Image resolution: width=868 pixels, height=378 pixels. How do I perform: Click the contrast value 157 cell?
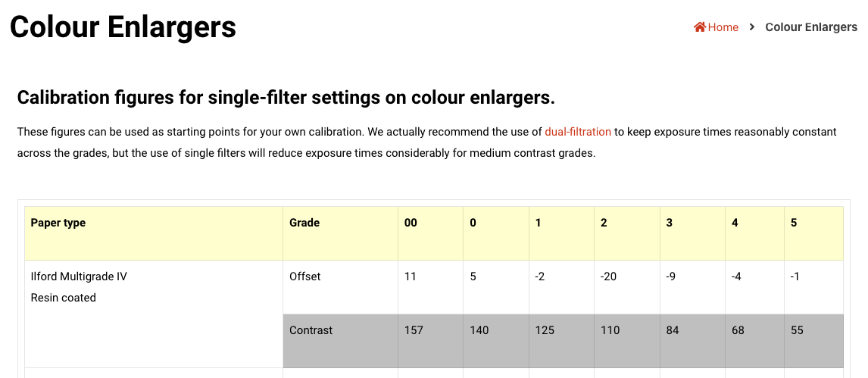[x=414, y=330]
